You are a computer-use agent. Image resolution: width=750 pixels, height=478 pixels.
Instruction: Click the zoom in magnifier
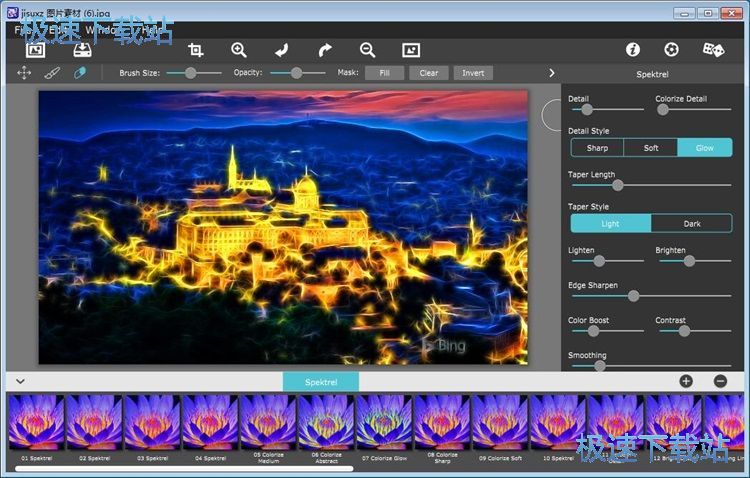click(x=239, y=49)
